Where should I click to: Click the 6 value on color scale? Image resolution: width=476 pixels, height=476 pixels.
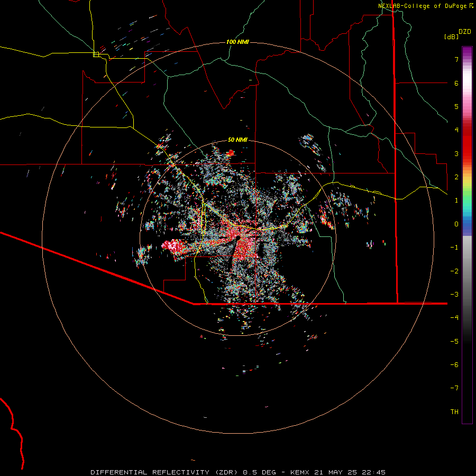[456, 83]
